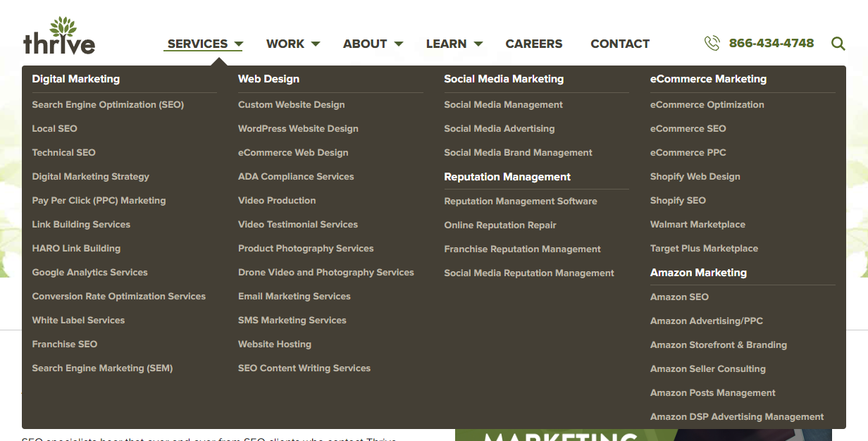
Task: Select Link Building Services
Action: coord(81,225)
